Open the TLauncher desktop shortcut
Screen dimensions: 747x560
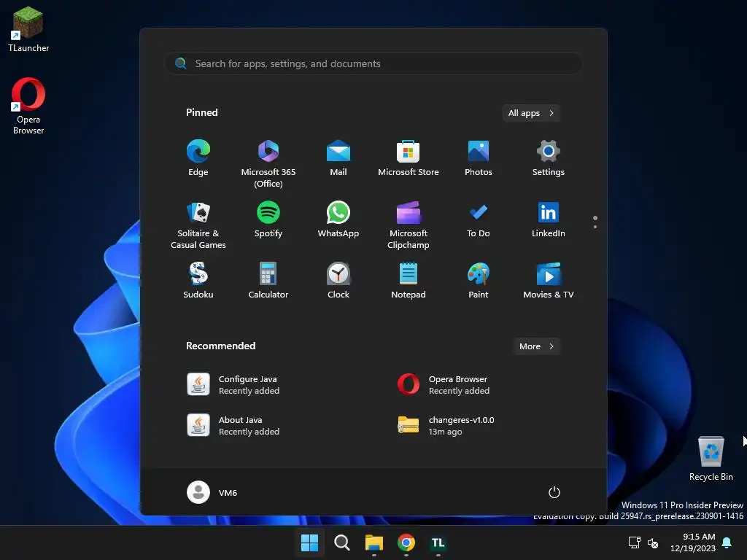(28, 28)
